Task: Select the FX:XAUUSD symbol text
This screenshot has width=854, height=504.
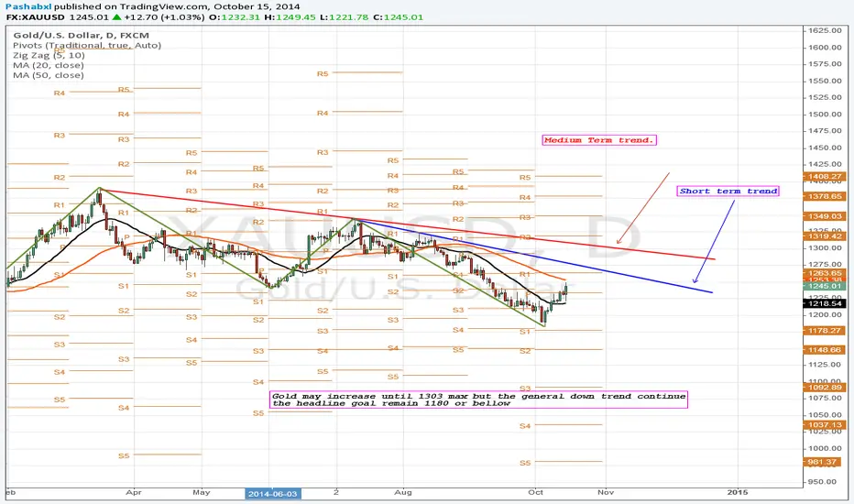Action: pyautogui.click(x=35, y=16)
